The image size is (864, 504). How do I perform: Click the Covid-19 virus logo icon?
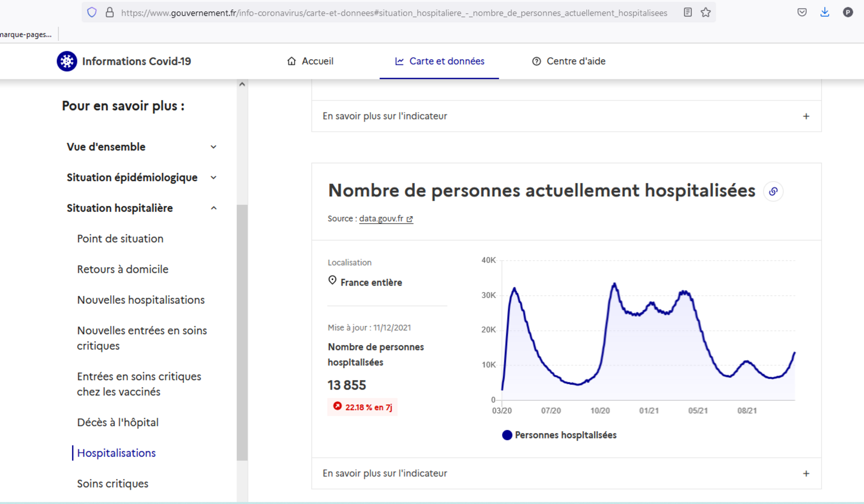click(x=67, y=61)
